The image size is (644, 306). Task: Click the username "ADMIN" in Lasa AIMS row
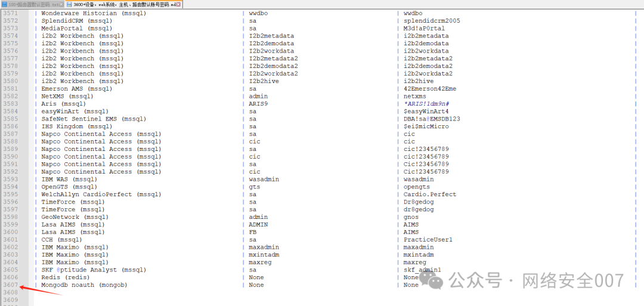[x=258, y=225]
